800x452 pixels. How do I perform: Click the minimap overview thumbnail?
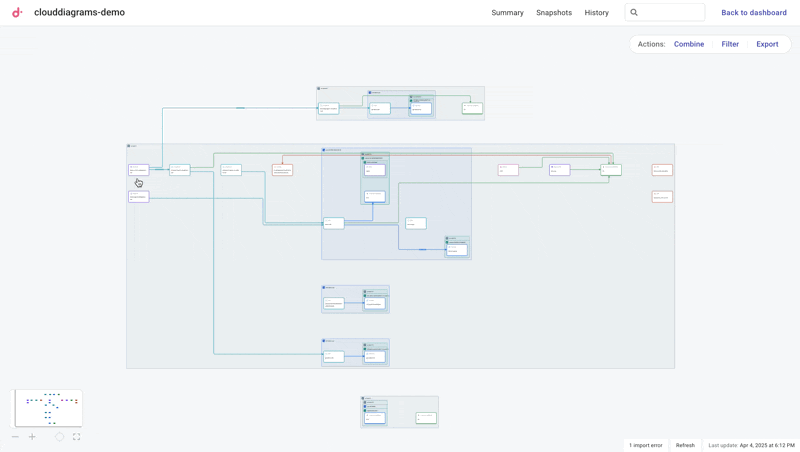[x=47, y=408]
